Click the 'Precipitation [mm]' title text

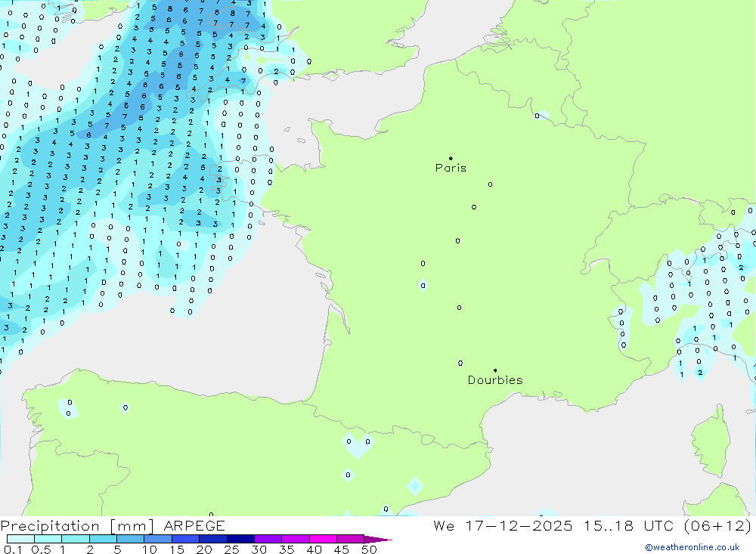pos(77,525)
